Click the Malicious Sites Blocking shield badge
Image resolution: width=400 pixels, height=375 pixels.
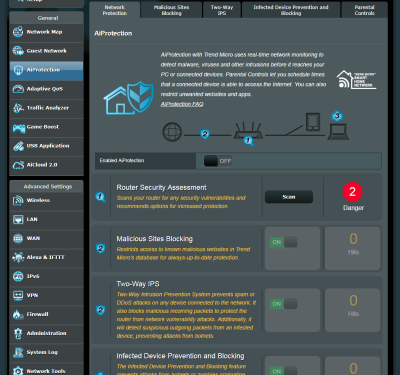coord(100,248)
